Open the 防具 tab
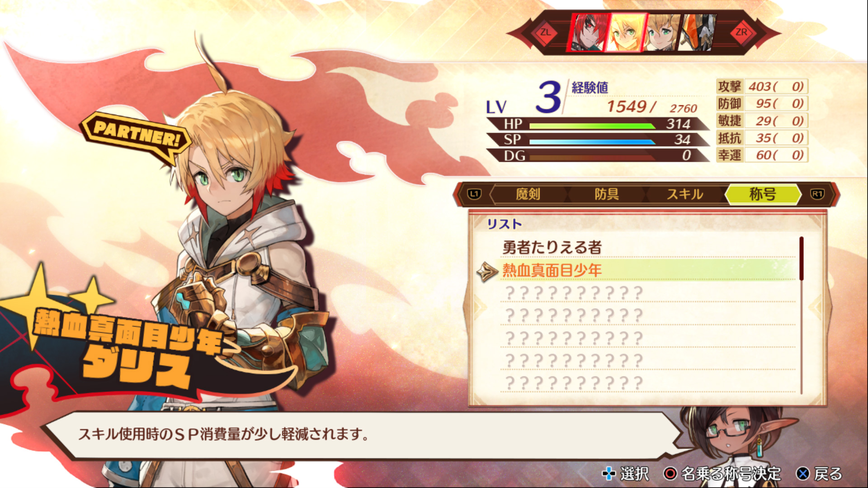 607,194
